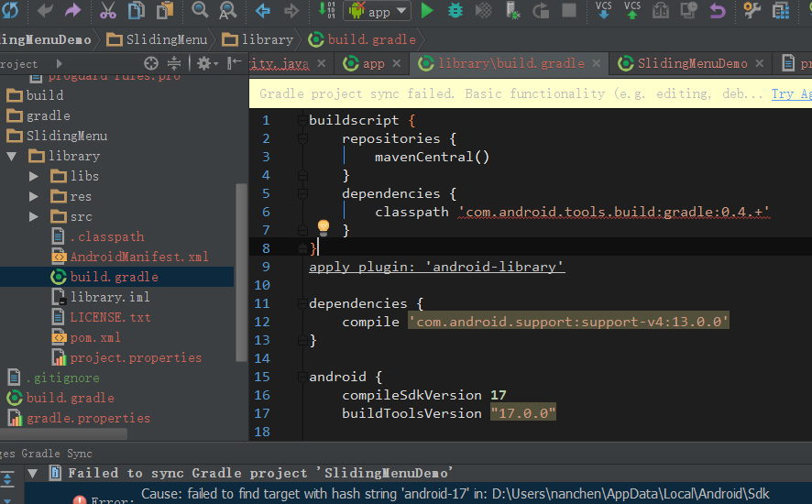This screenshot has height=504, width=812.
Task: Collapse the library folder in project tree
Action: click(11, 156)
